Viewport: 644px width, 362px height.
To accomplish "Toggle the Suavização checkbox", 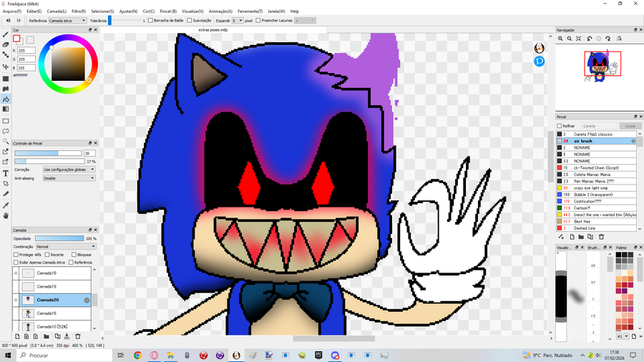I will (x=190, y=21).
